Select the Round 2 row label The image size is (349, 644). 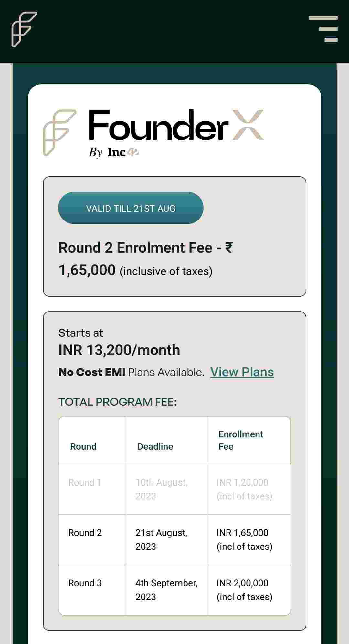pyautogui.click(x=85, y=533)
